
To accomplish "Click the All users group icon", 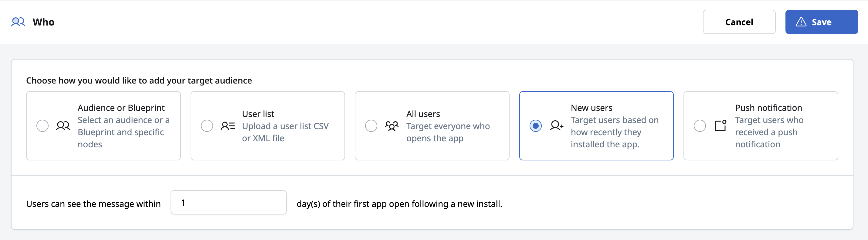I will [392, 126].
